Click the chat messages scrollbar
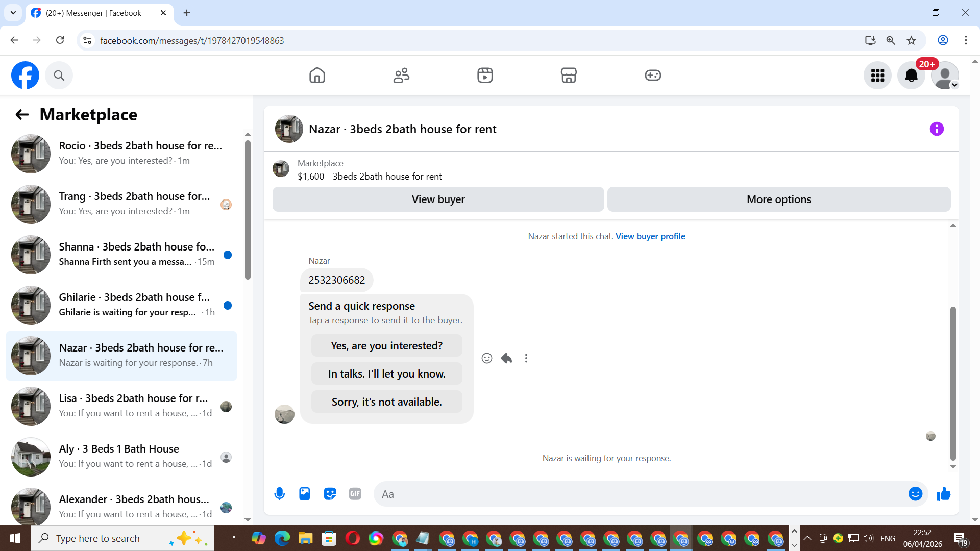 pyautogui.click(x=952, y=383)
